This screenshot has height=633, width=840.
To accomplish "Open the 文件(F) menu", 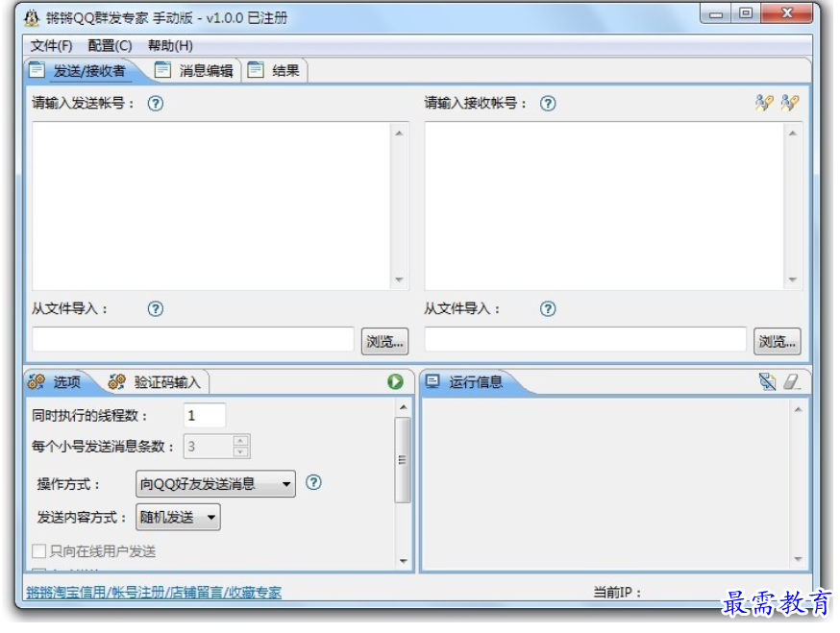I will tap(52, 46).
